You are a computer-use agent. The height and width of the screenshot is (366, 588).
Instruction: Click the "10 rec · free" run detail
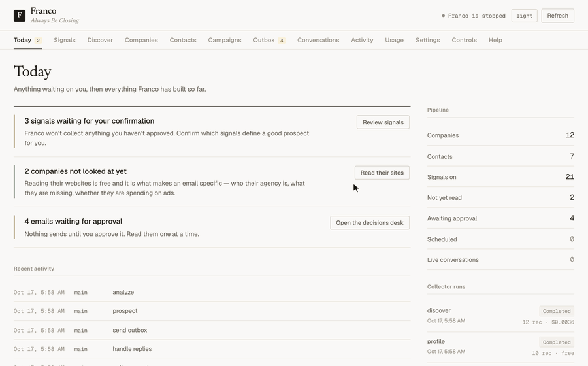click(553, 353)
